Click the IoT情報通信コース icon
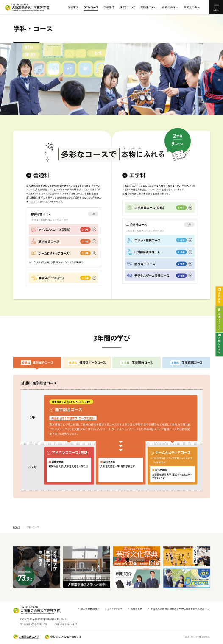 [130, 252]
